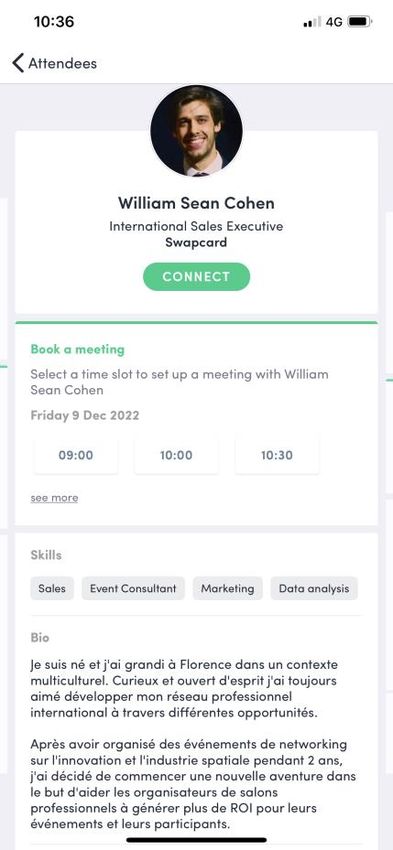
Task: Open the Data analysis skill tag
Action: 314,588
